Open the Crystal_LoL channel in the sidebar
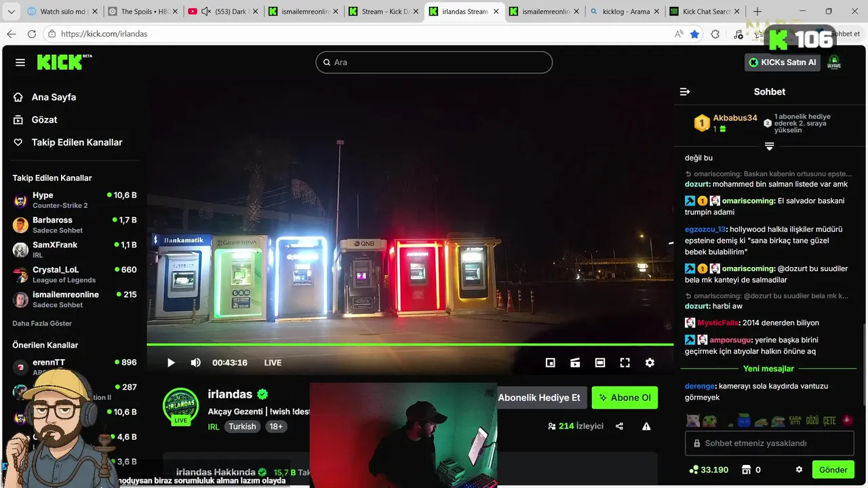This screenshot has width=868, height=488. 75,274
